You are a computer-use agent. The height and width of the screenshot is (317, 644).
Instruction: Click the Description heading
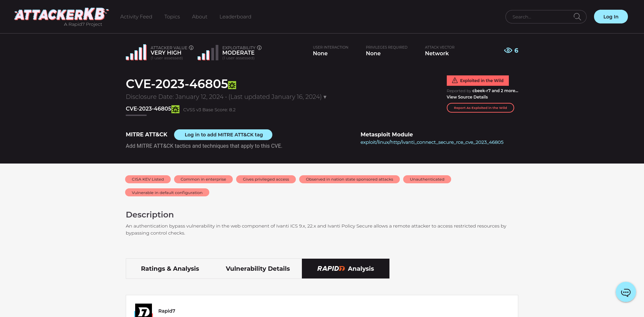150,215
